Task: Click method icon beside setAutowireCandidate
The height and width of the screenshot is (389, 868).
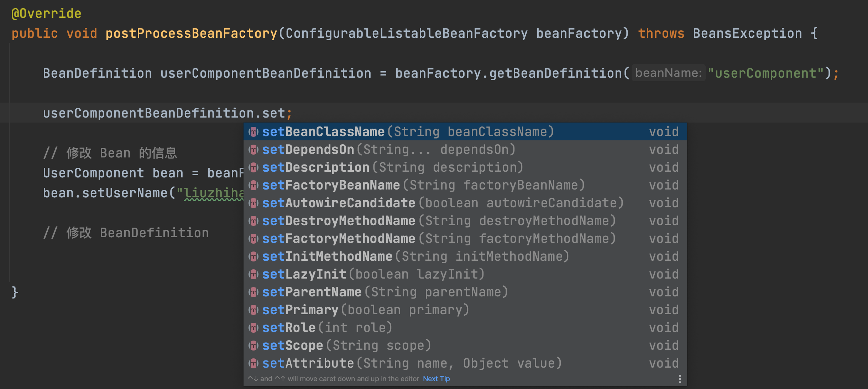Action: (x=253, y=203)
